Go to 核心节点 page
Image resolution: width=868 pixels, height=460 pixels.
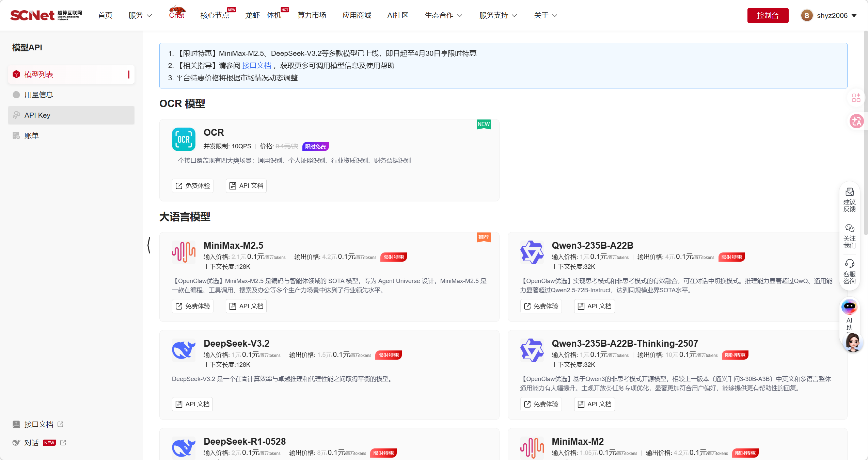point(215,15)
